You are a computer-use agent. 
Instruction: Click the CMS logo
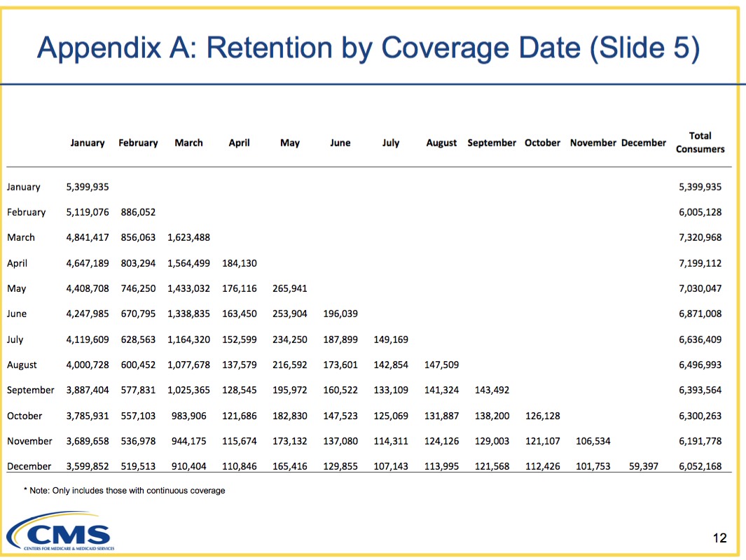pyautogui.click(x=60, y=531)
